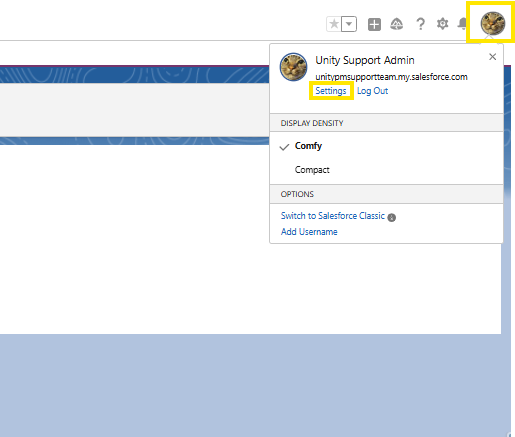Image resolution: width=515 pixels, height=437 pixels.
Task: Open the Setup gear icon
Action: pos(443,24)
